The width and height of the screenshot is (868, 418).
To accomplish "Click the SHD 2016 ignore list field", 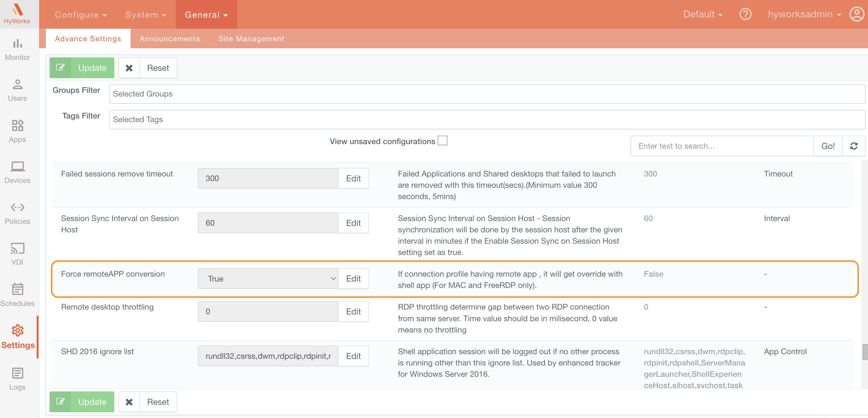I will coord(268,356).
